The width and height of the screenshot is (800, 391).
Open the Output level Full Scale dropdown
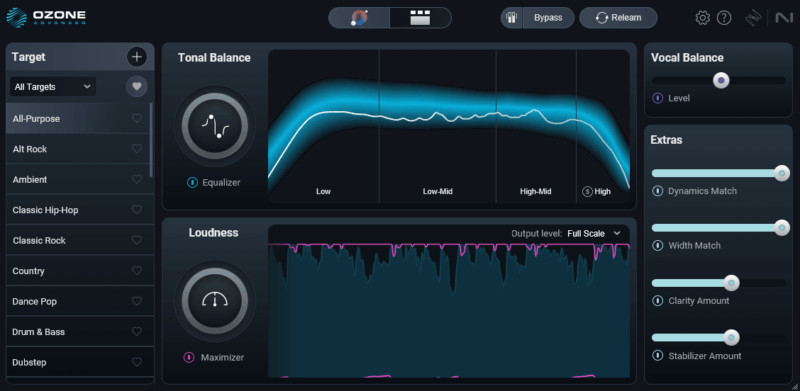[594, 233]
